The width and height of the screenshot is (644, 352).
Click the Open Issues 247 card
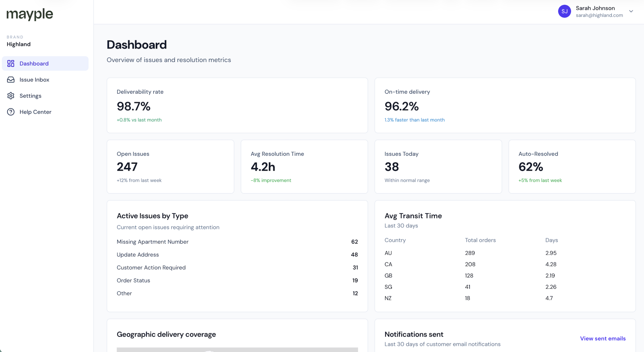pyautogui.click(x=170, y=167)
